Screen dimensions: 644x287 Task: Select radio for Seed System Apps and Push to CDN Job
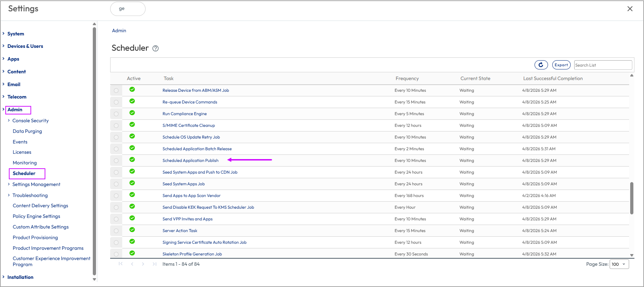click(116, 173)
